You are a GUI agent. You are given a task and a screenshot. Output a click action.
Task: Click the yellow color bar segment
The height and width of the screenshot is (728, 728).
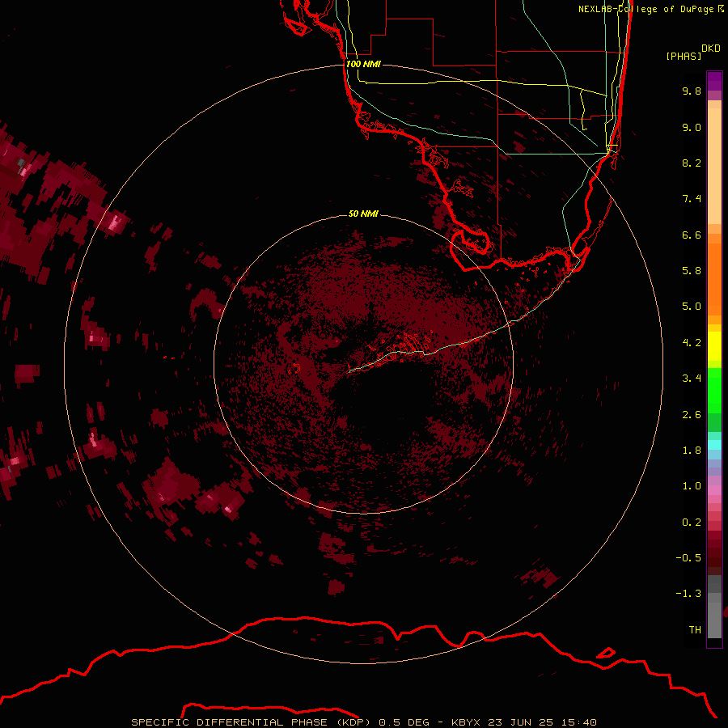[714, 346]
